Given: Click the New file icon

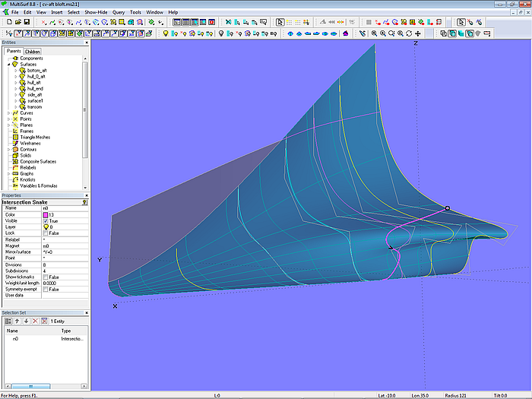Looking at the screenshot, I should click(8, 22).
